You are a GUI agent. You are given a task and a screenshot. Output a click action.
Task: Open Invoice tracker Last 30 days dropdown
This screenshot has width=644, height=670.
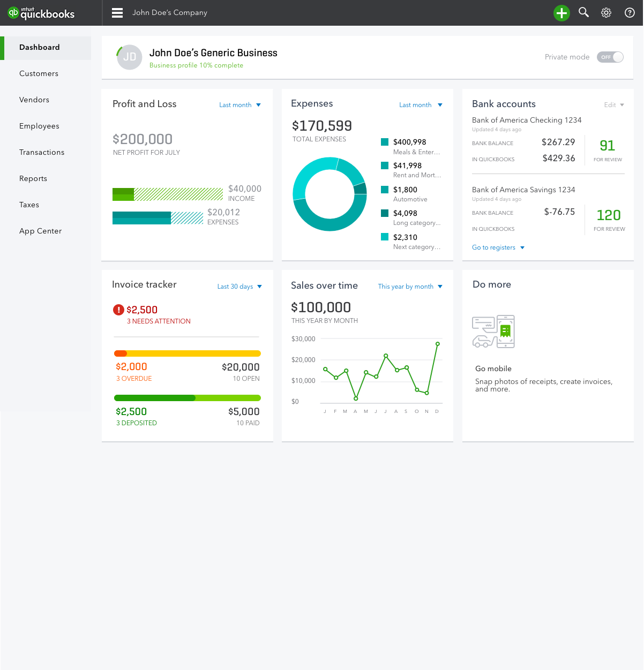coord(239,287)
